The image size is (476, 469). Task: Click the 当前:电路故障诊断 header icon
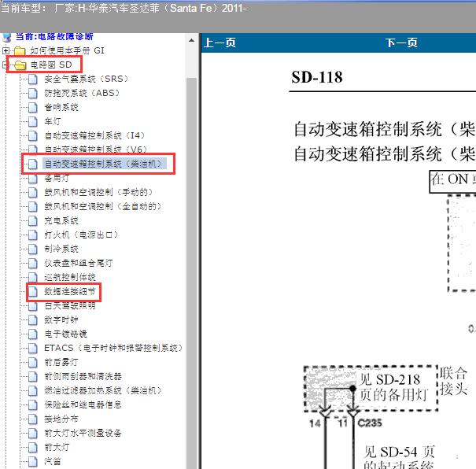[x=6, y=37]
